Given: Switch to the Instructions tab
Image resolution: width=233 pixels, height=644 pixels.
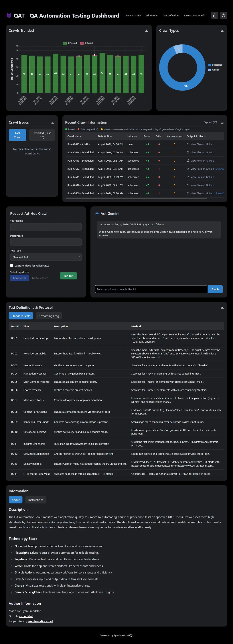Looking at the screenshot, I should click(x=36, y=500).
